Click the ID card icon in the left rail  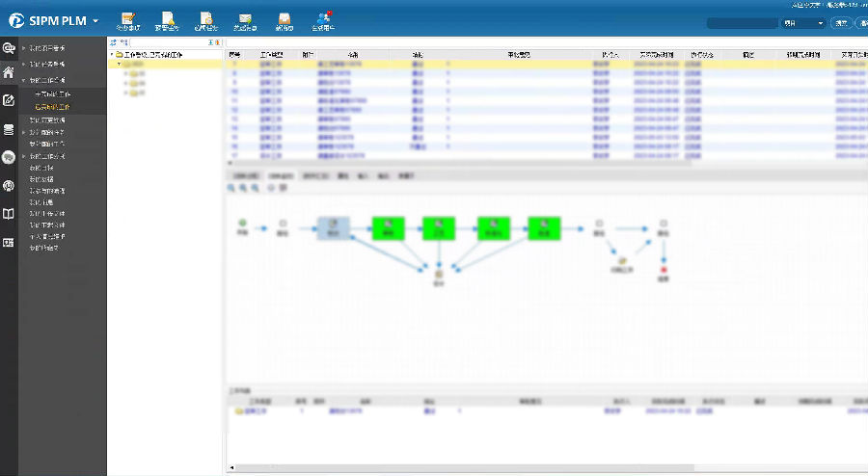(9, 243)
